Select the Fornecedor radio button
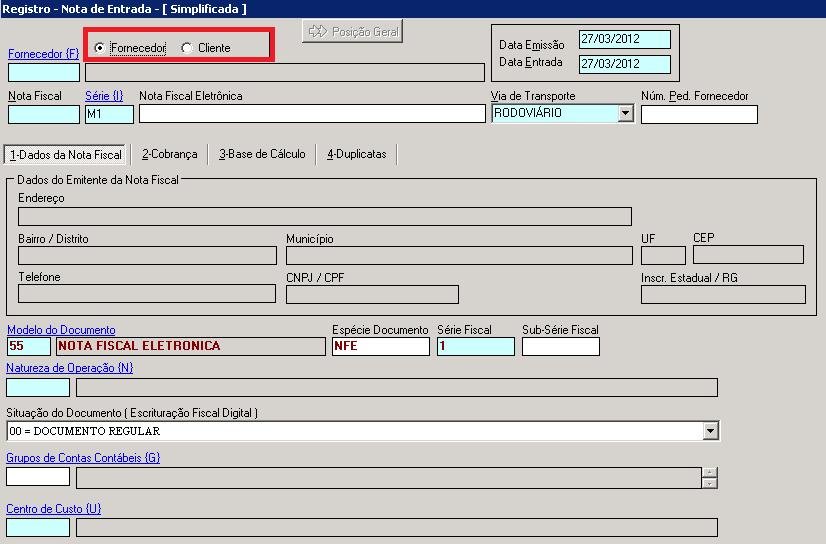Screen dimensions: 826x544 pos(99,48)
